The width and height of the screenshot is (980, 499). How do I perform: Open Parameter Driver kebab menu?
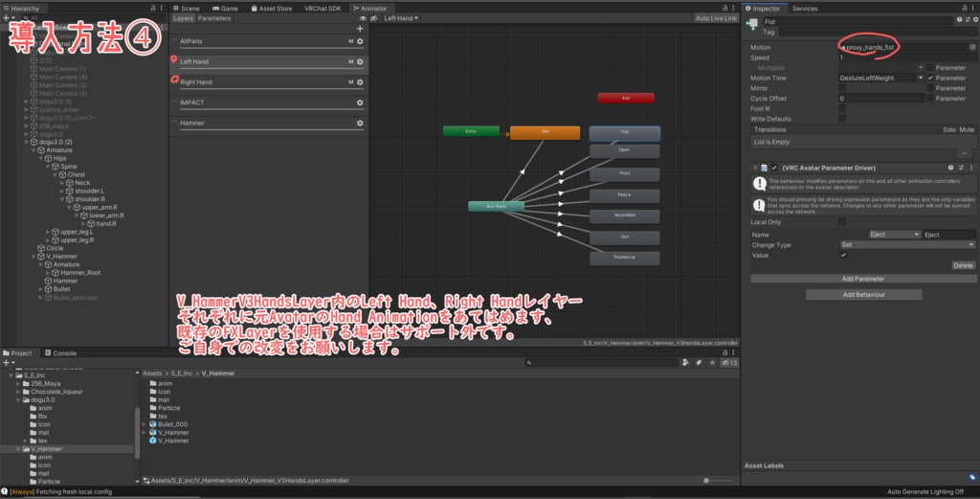click(970, 168)
